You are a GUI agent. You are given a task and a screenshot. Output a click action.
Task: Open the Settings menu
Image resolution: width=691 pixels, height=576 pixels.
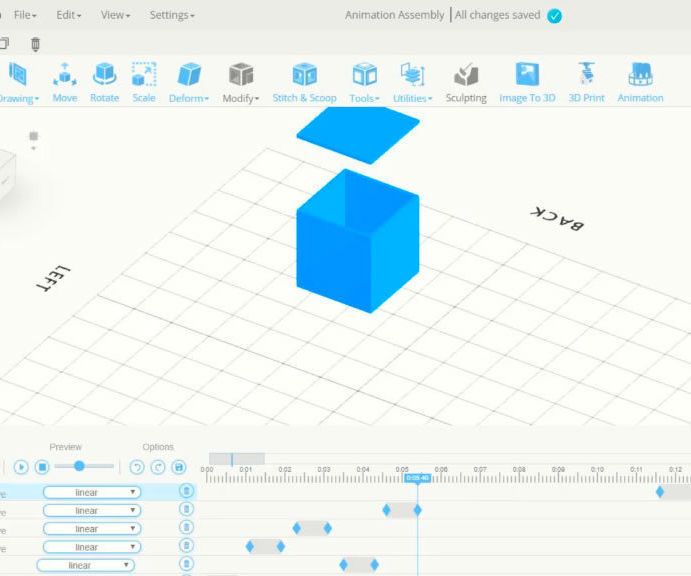coord(172,15)
